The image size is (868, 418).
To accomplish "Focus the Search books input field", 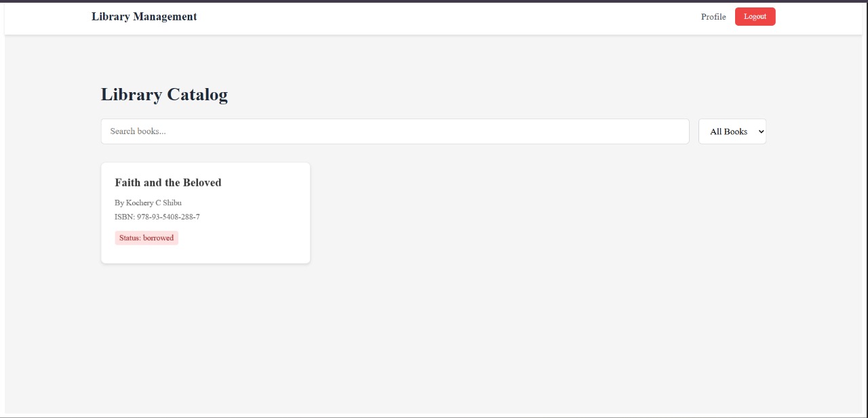I will point(395,131).
